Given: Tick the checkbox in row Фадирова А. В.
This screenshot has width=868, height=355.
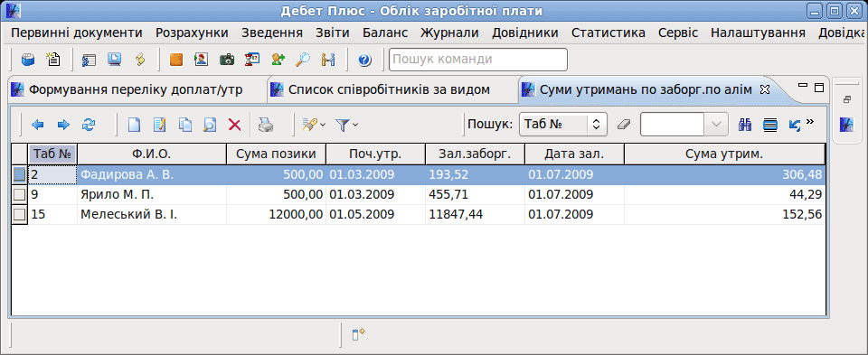Looking at the screenshot, I should [19, 175].
